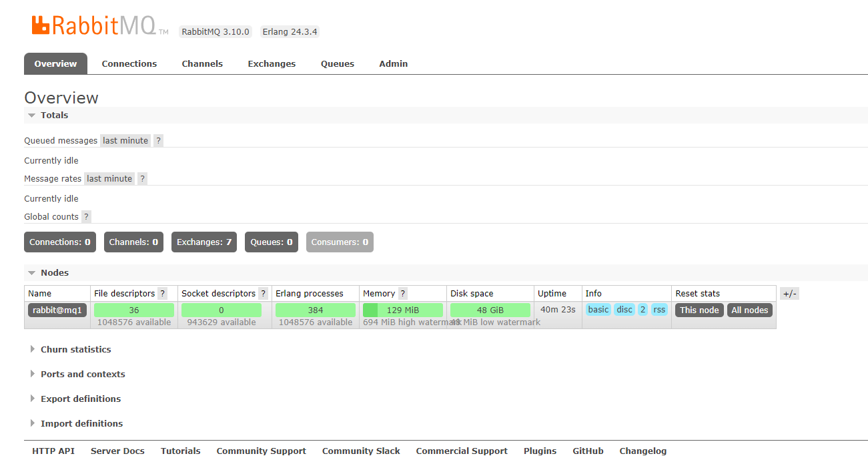
Task: Open the Channels tab
Action: pyautogui.click(x=202, y=64)
